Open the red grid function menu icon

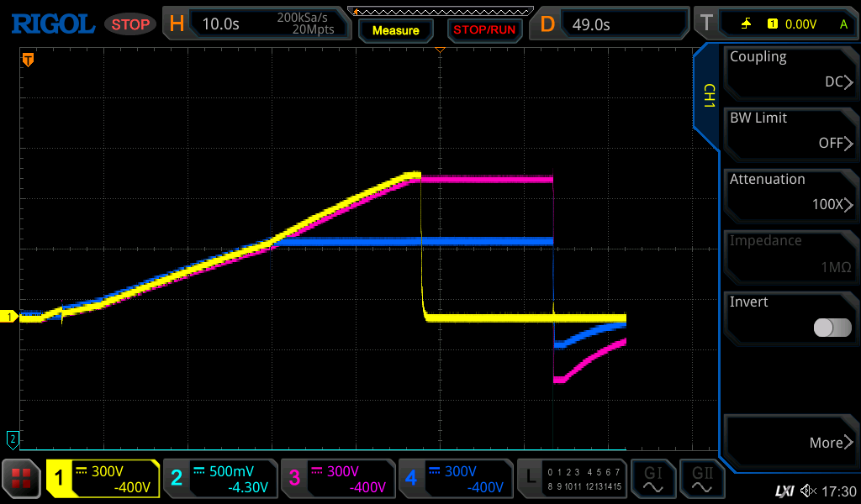[x=21, y=479]
